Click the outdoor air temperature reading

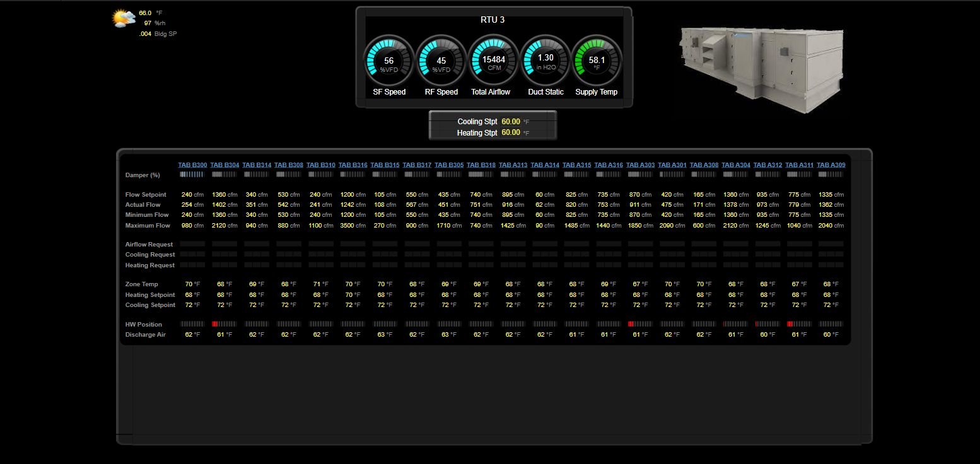[145, 13]
